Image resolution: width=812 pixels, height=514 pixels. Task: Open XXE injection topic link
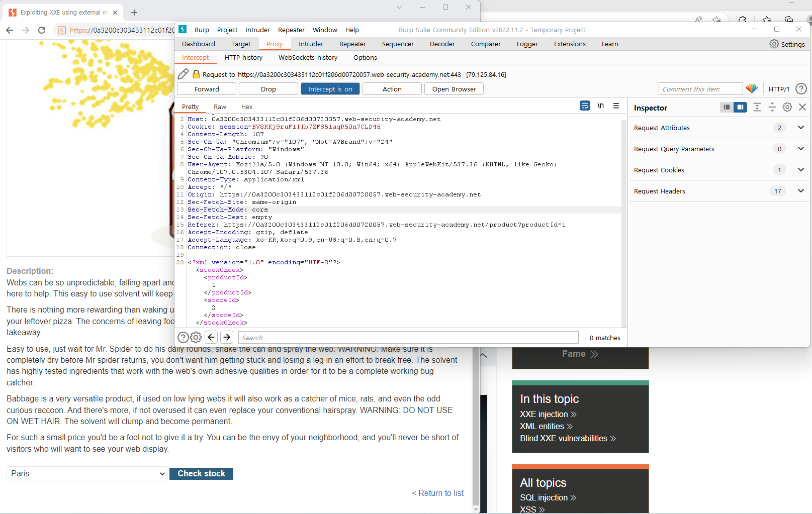pos(548,414)
